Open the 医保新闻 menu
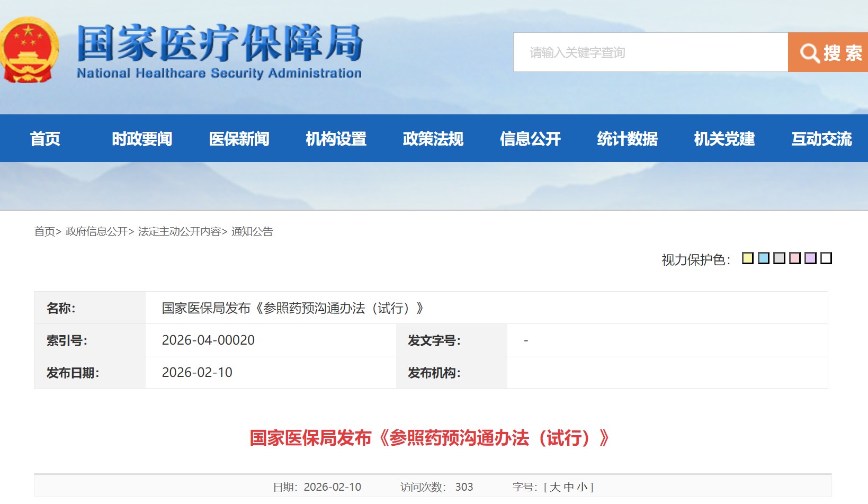The height and width of the screenshot is (504, 868). point(239,139)
